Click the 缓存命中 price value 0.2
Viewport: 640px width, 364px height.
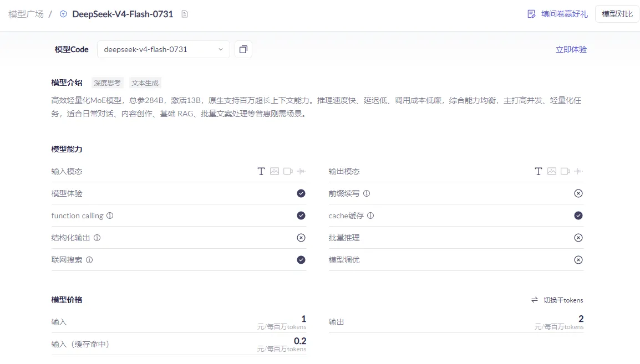coord(300,341)
